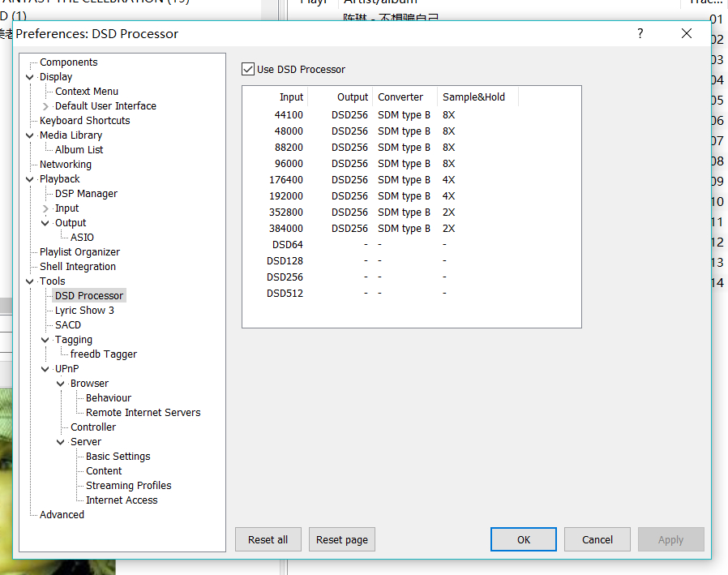Screen dimensions: 728x575
Task: Open Lyric Show 3 settings
Action: click(84, 311)
